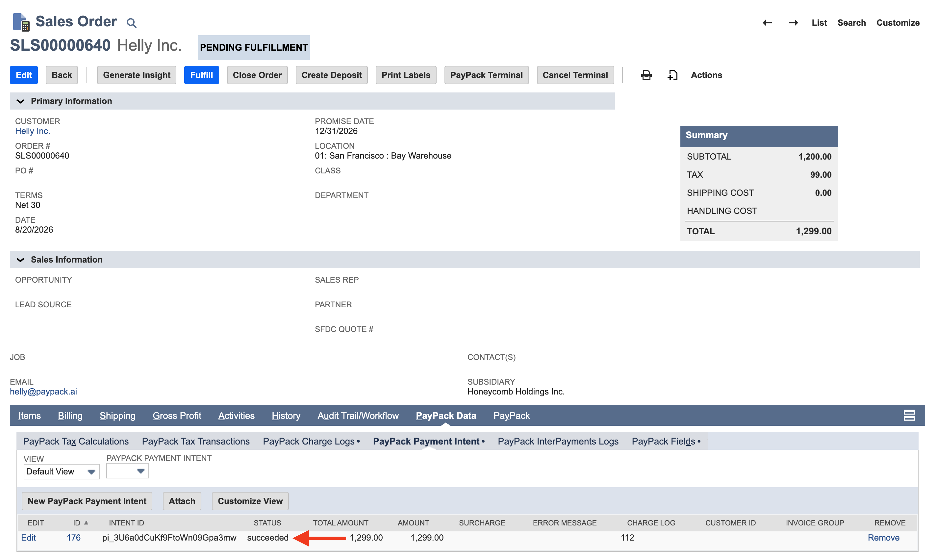Click the Back button
Viewport: 937px width, 560px height.
click(x=62, y=75)
